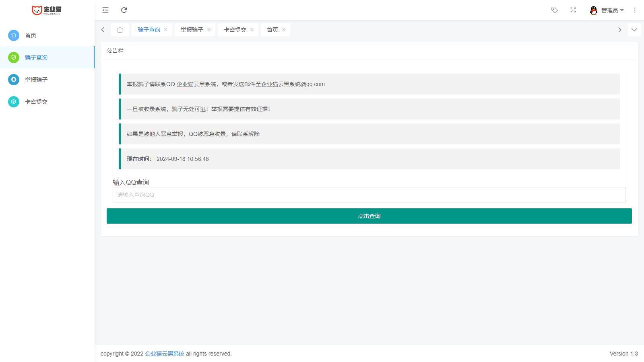Click the 企业猫 logo
Image resolution: width=644 pixels, height=362 pixels.
47,10
